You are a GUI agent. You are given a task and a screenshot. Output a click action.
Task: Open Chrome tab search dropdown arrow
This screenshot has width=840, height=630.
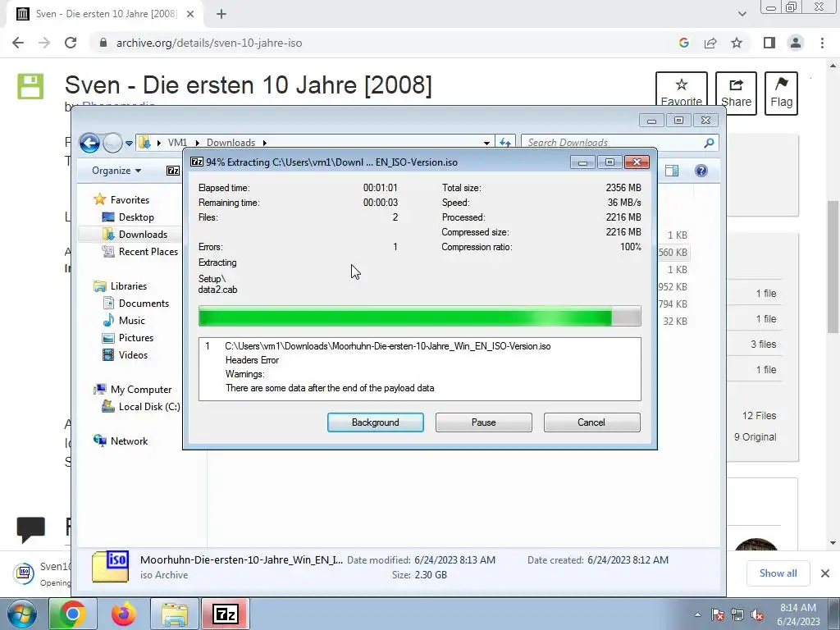[742, 14]
